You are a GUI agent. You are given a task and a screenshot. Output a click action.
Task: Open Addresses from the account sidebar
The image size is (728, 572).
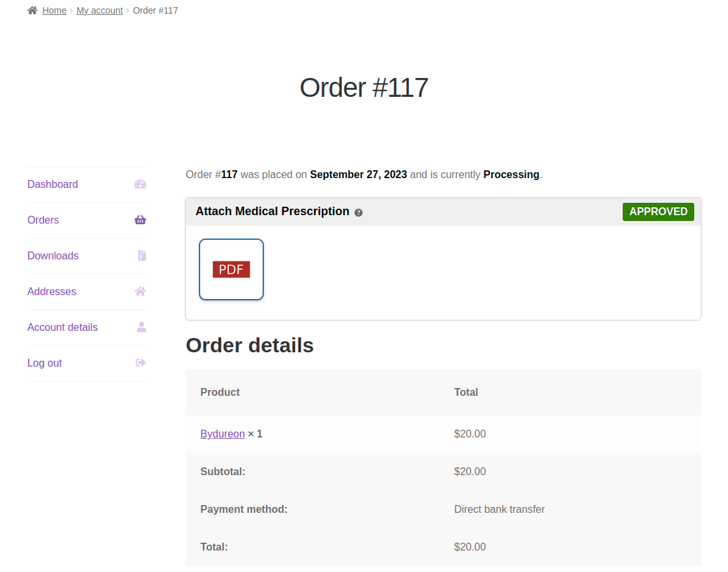[x=51, y=291]
